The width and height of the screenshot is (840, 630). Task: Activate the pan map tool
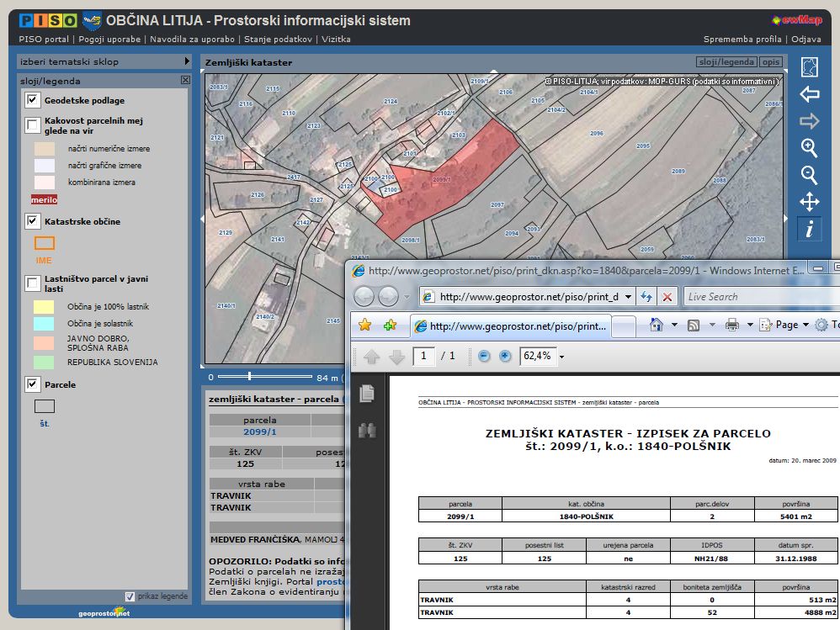click(809, 202)
